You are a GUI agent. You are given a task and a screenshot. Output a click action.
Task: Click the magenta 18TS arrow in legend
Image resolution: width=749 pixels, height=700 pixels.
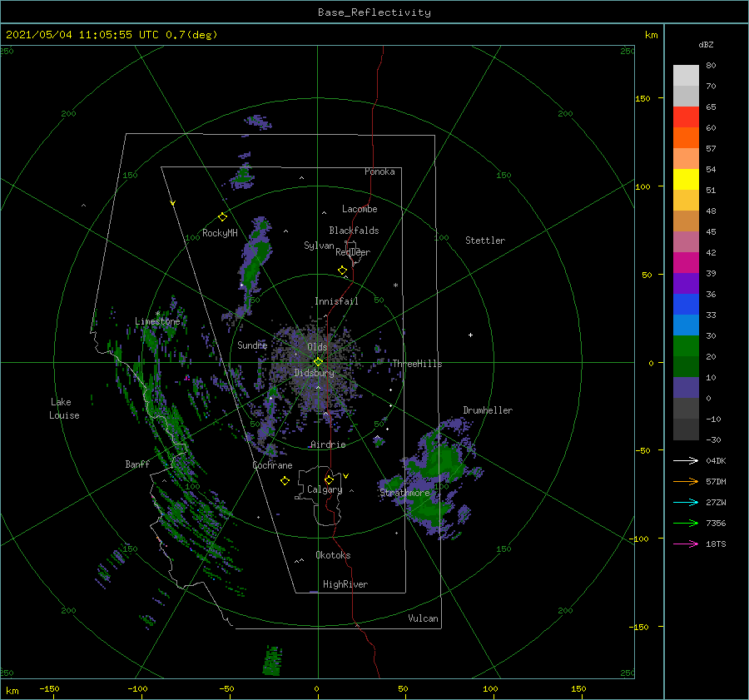click(x=686, y=544)
